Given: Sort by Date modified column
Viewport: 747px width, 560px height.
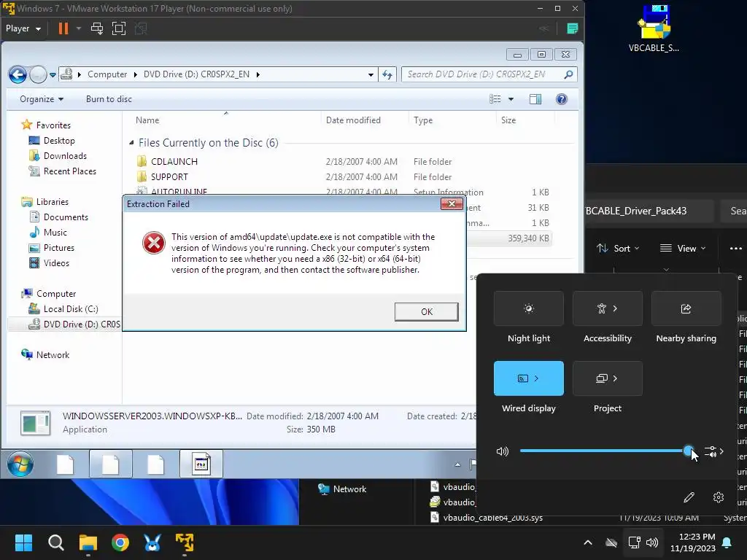Looking at the screenshot, I should pyautogui.click(x=353, y=120).
